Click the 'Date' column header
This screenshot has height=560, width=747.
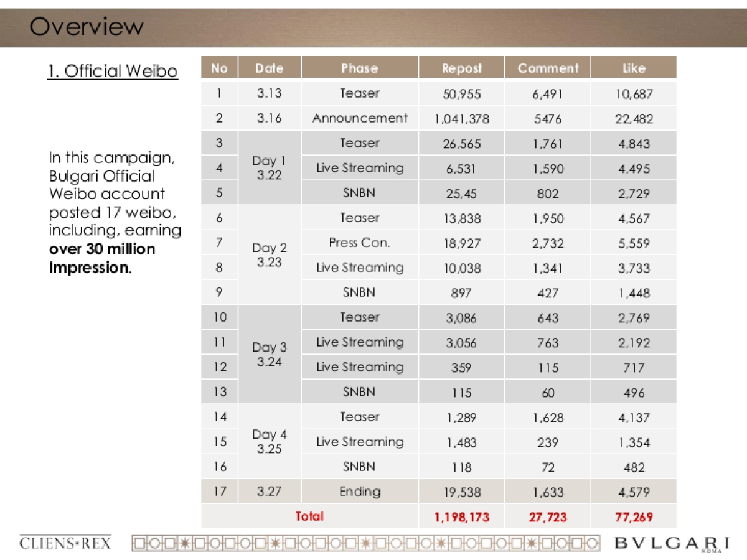(x=270, y=68)
